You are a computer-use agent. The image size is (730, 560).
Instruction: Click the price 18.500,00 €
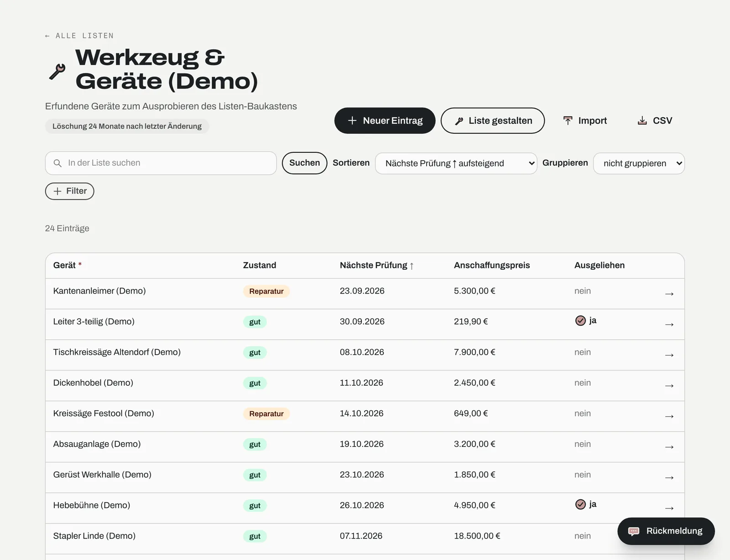pos(477,536)
